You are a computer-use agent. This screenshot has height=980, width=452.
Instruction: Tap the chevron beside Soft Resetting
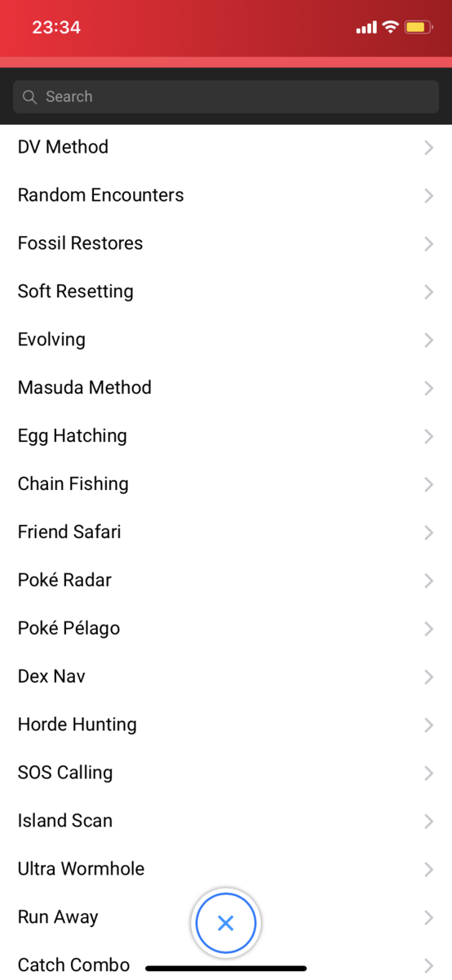[429, 292]
